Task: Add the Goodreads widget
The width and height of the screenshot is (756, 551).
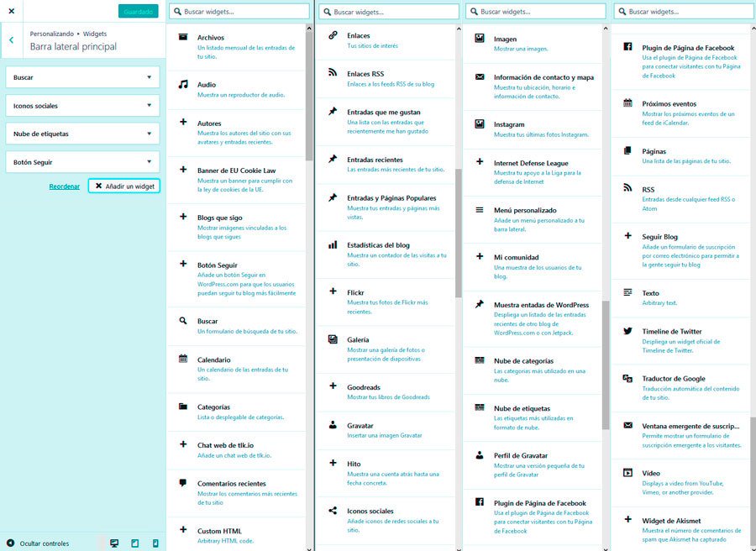Action: [386, 392]
